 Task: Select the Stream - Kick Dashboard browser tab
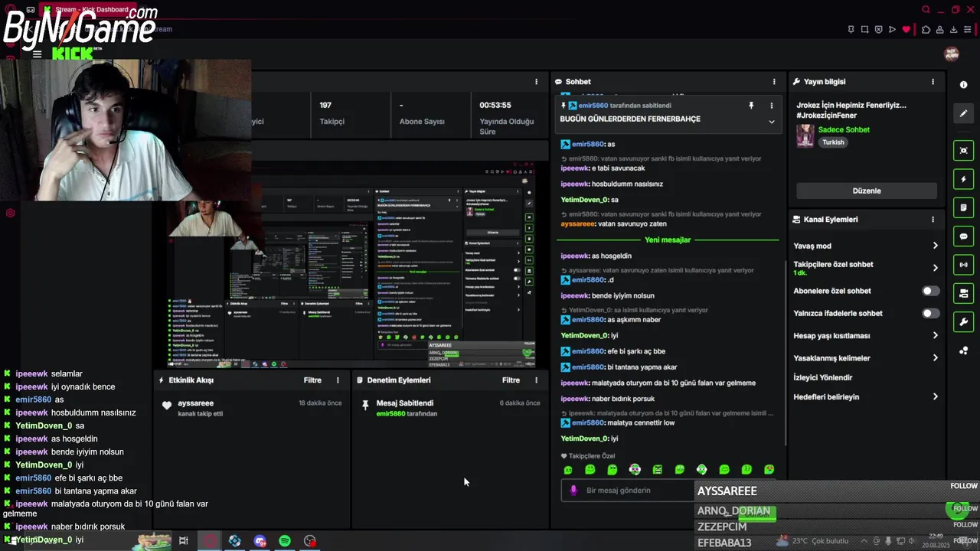coord(87,10)
